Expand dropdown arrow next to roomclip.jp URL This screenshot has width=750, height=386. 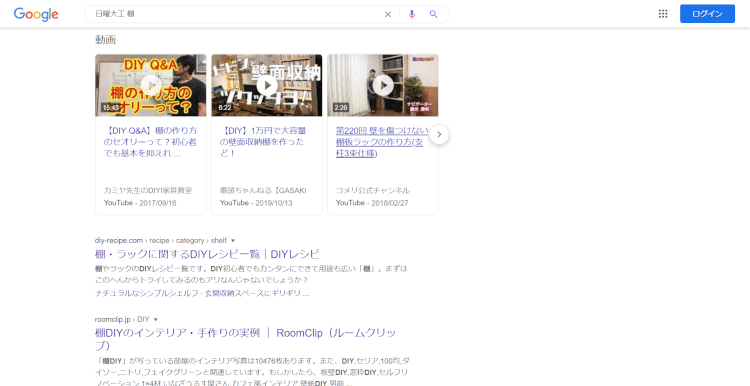(155, 319)
